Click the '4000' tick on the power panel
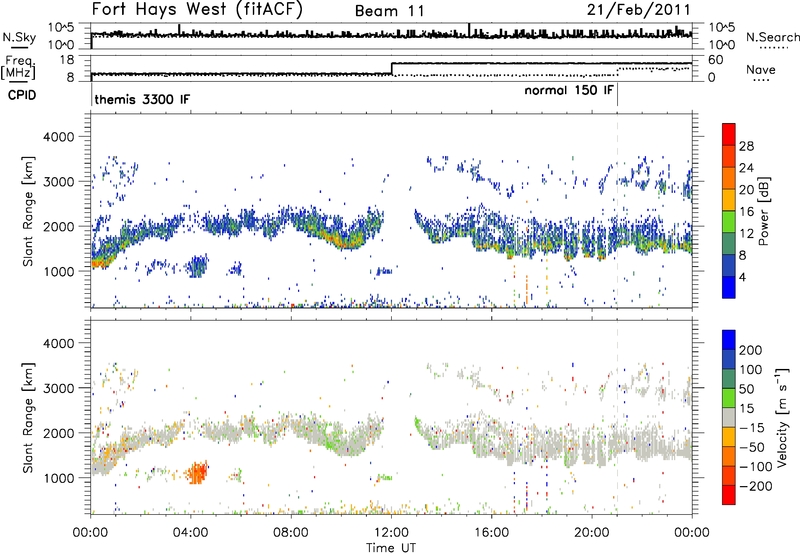The image size is (800, 554). coord(61,137)
